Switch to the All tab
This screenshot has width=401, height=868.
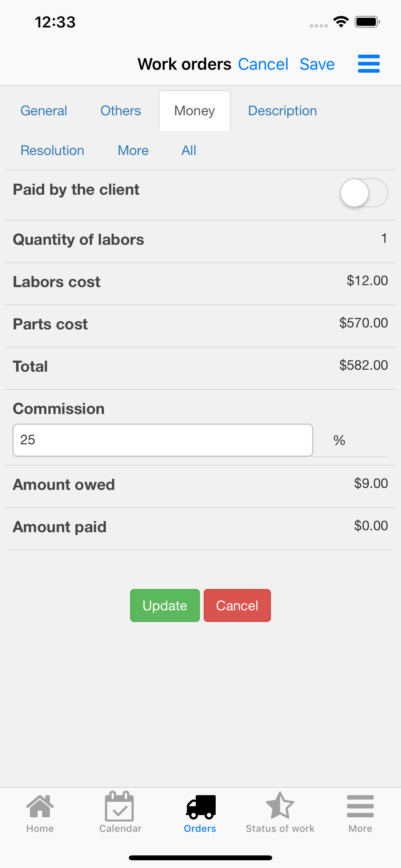point(189,150)
